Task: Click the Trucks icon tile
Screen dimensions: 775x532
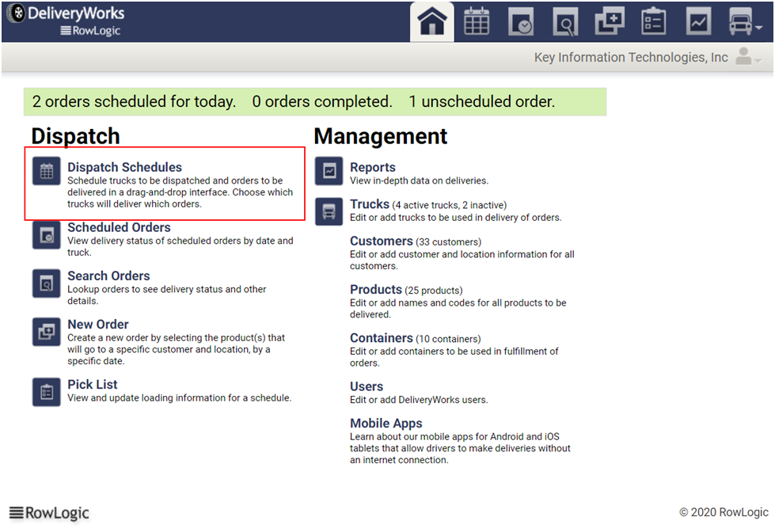Action: coord(329,211)
